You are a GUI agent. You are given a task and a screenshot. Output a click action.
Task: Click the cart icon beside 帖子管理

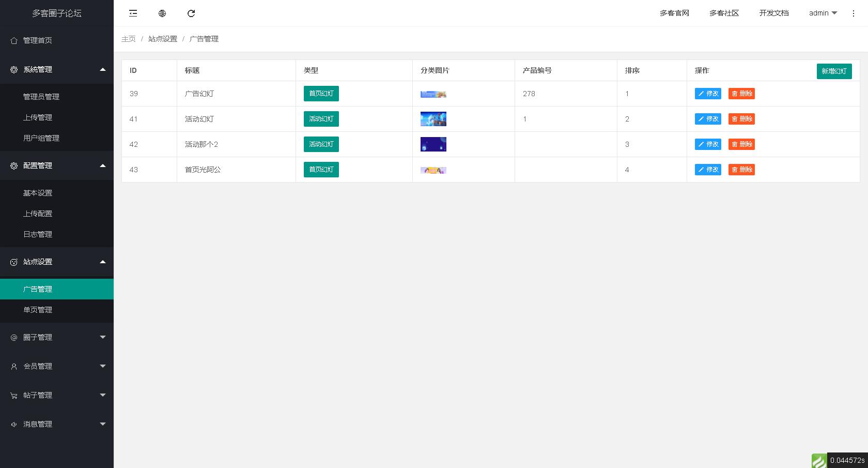14,395
